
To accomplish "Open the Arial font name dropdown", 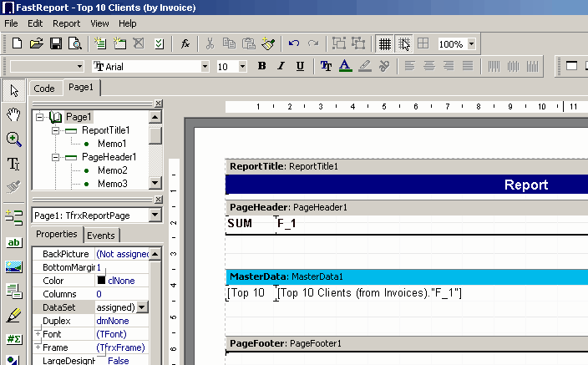I will tap(205, 66).
